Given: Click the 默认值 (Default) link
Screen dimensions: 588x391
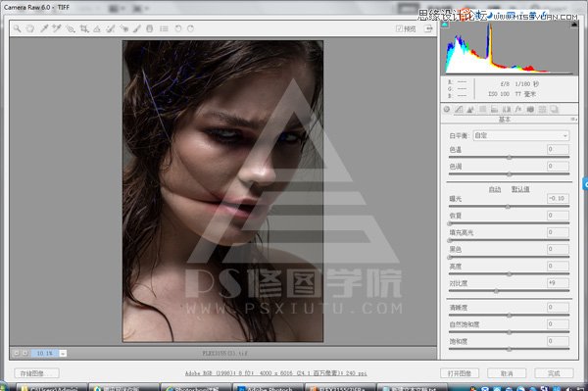Looking at the screenshot, I should coord(520,189).
